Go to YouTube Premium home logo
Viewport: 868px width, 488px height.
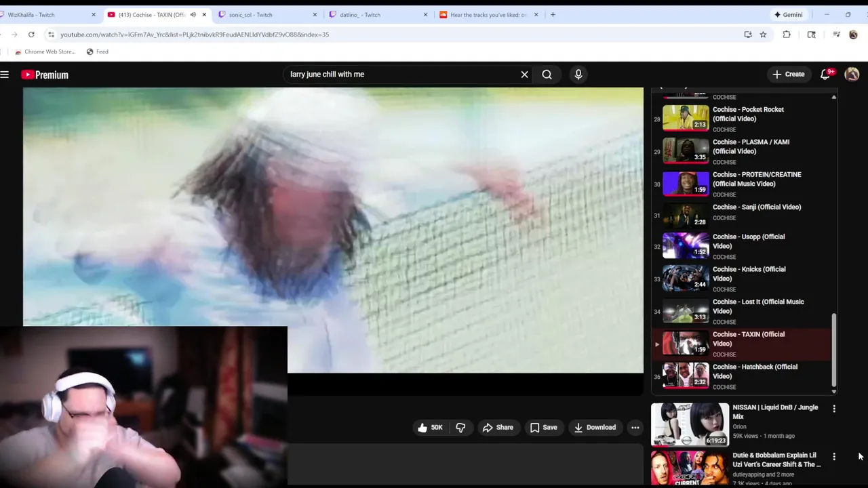coord(45,75)
